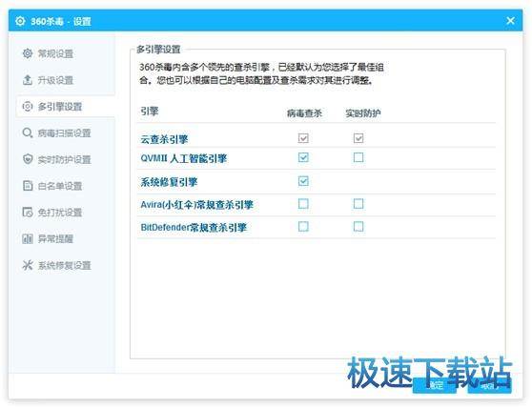
Task: Enable BitDefender 病毒查杀 checkbox
Action: [303, 227]
